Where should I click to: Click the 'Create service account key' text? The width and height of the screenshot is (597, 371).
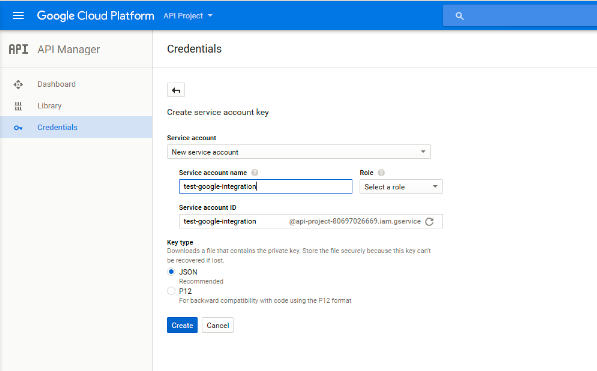[218, 112]
